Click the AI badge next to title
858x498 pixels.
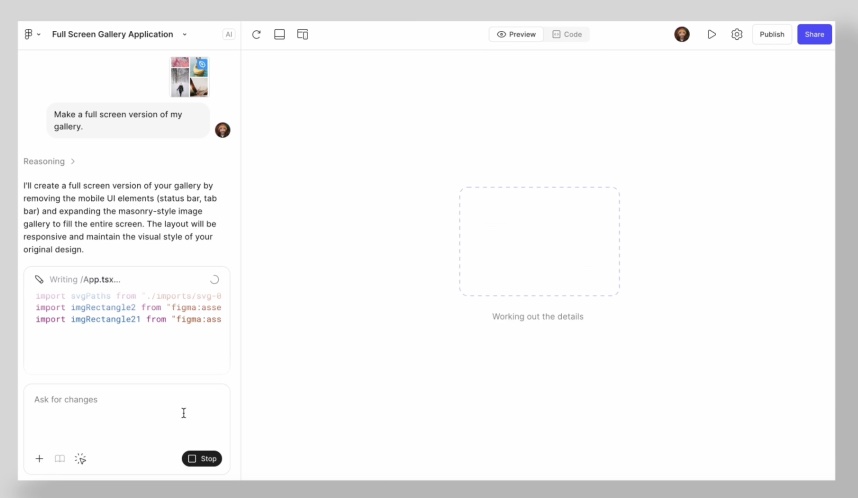229,34
